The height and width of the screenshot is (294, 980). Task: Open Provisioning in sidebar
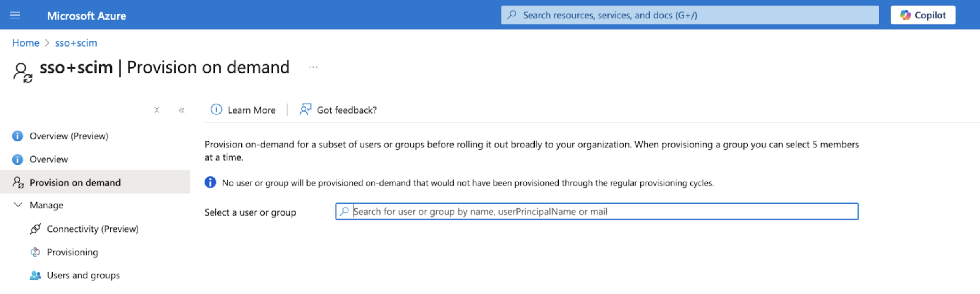point(72,252)
